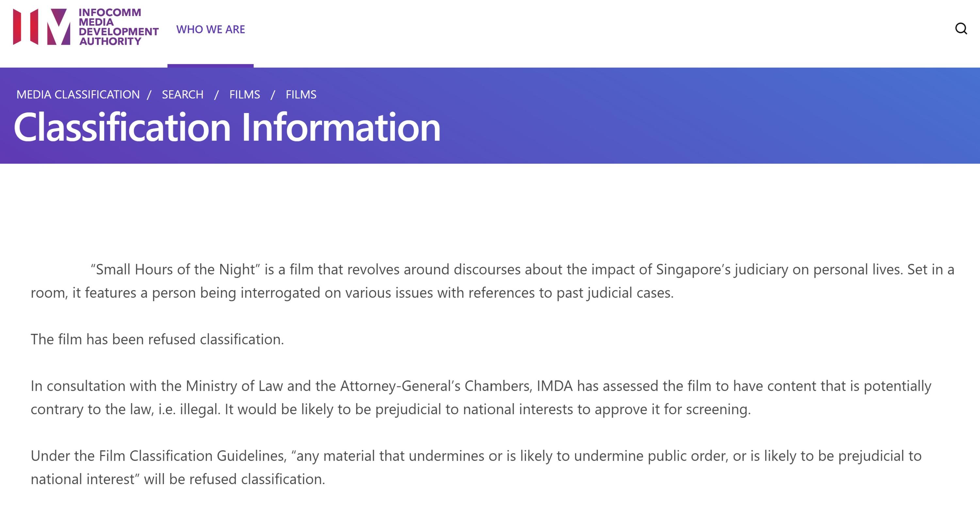Image resolution: width=980 pixels, height=522 pixels.
Task: Open the SEARCH breadcrumb link
Action: 183,94
